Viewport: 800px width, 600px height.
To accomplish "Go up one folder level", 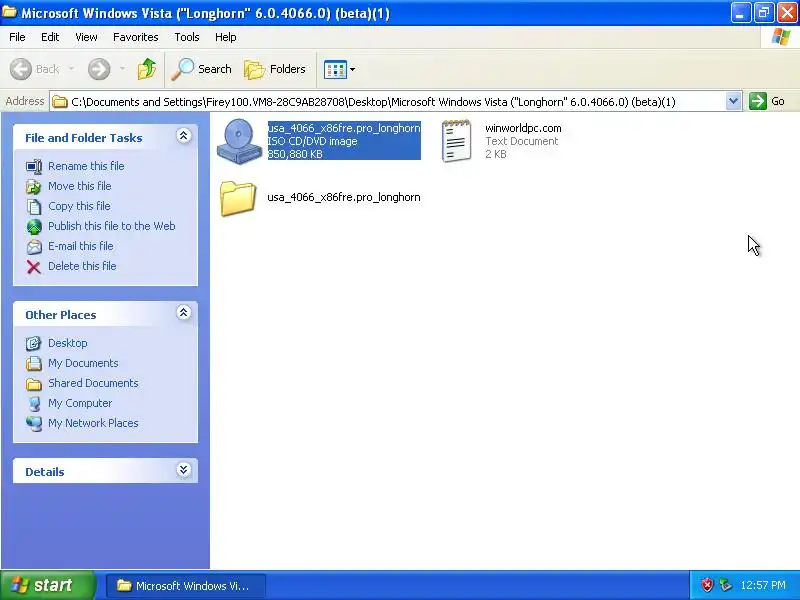I will 147,69.
